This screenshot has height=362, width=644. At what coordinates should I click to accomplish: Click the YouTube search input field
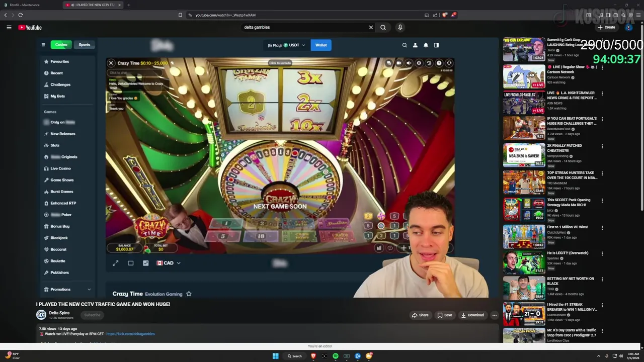(304, 27)
